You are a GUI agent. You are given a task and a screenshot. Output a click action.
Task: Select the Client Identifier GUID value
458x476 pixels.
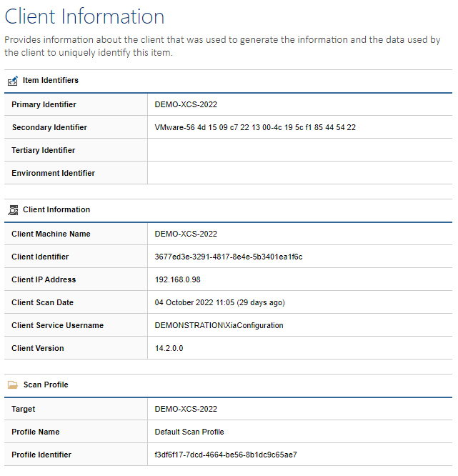point(229,257)
